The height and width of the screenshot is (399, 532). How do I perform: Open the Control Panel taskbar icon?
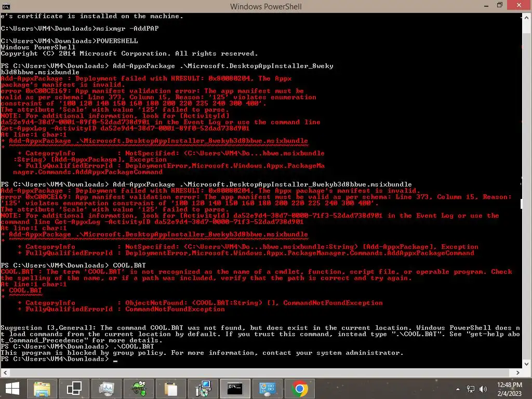[268, 389]
